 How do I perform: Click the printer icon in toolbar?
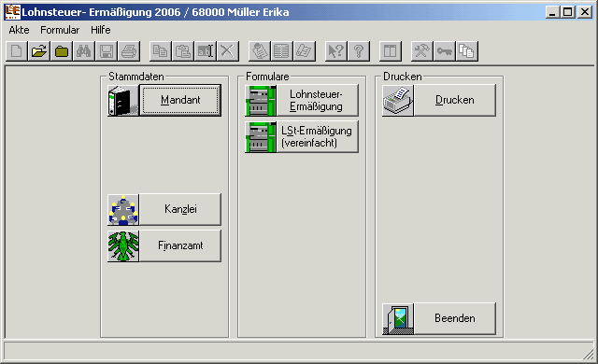tap(129, 51)
